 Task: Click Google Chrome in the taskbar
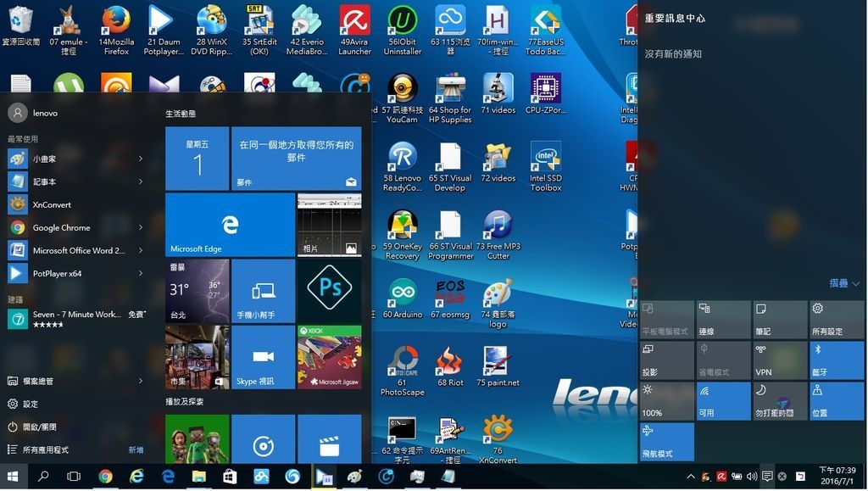click(105, 477)
